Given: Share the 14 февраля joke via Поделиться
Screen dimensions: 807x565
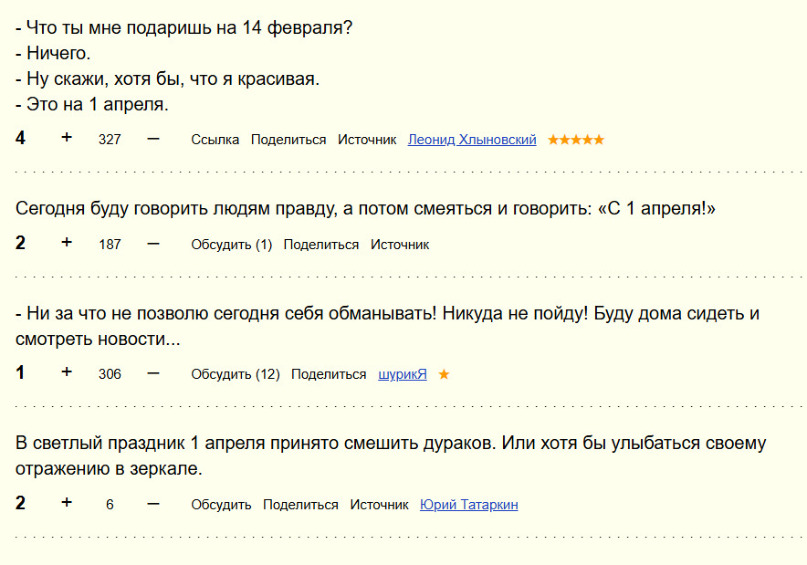Looking at the screenshot, I should tap(289, 140).
